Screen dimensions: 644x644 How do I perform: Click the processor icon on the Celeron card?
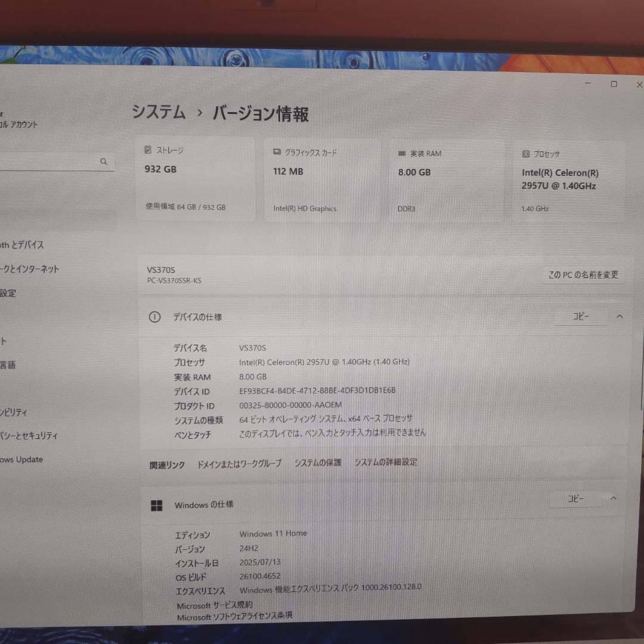tap(525, 154)
